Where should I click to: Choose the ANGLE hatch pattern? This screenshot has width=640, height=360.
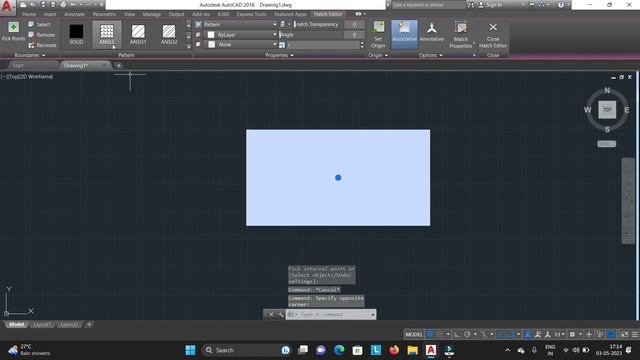pyautogui.click(x=107, y=34)
